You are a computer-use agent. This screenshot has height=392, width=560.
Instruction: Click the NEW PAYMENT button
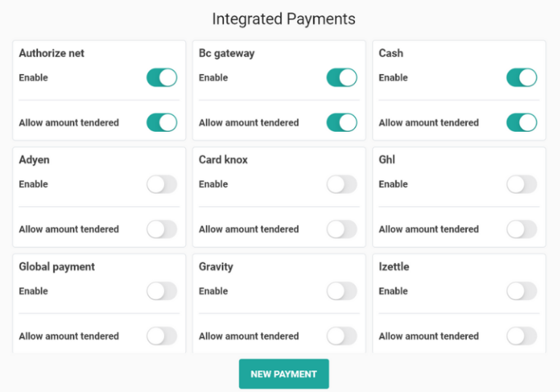(x=284, y=374)
